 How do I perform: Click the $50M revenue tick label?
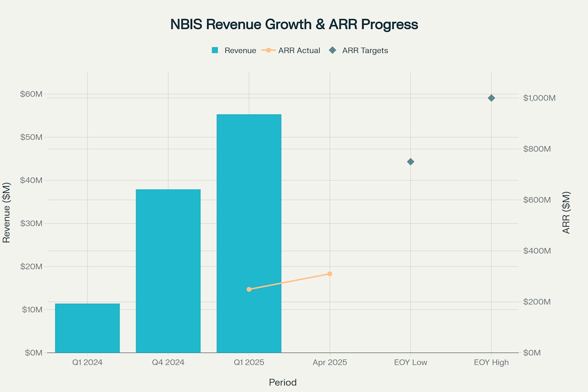(31, 137)
